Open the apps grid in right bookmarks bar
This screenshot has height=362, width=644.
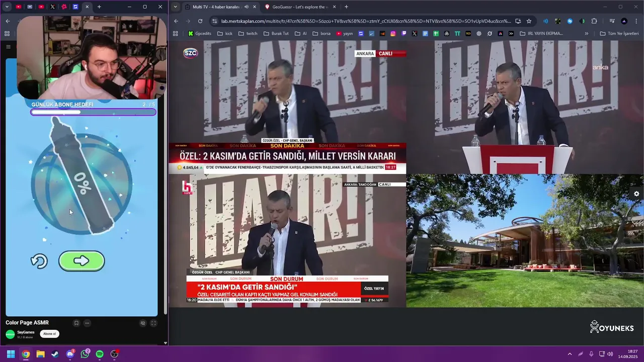click(x=175, y=34)
